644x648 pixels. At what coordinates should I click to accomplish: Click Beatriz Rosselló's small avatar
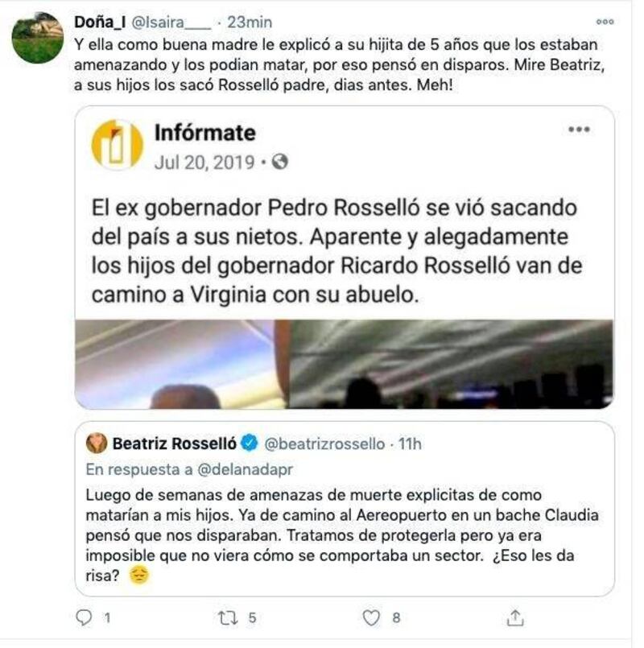(x=97, y=444)
